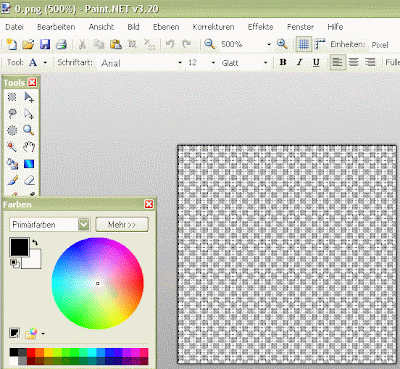Click the Mehr >> button
This screenshot has width=400, height=369.
122,225
